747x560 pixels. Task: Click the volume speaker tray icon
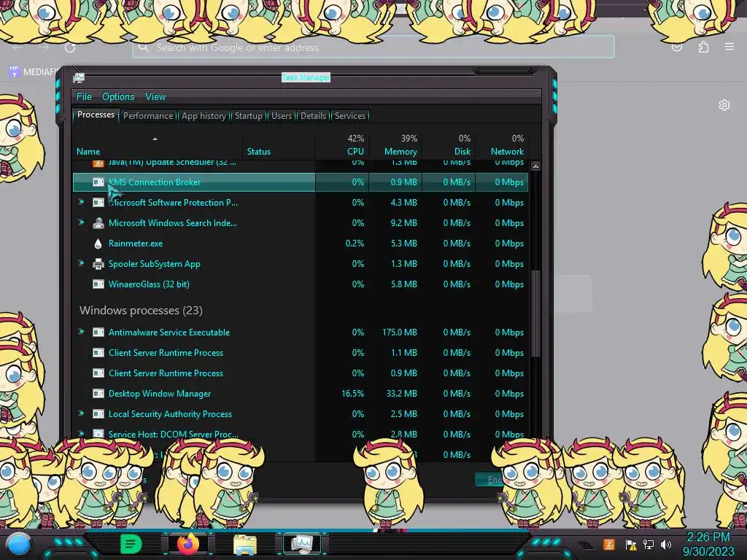coord(666,545)
